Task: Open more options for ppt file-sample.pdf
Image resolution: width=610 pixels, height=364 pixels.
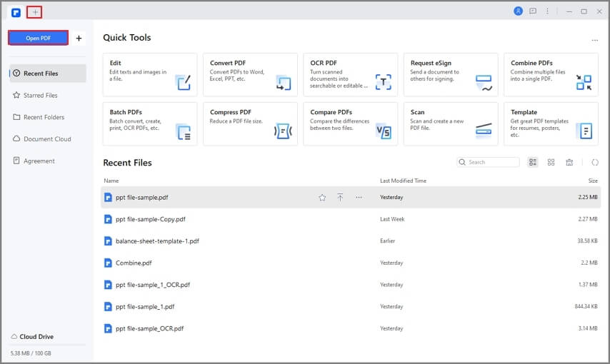Action: pyautogui.click(x=359, y=198)
